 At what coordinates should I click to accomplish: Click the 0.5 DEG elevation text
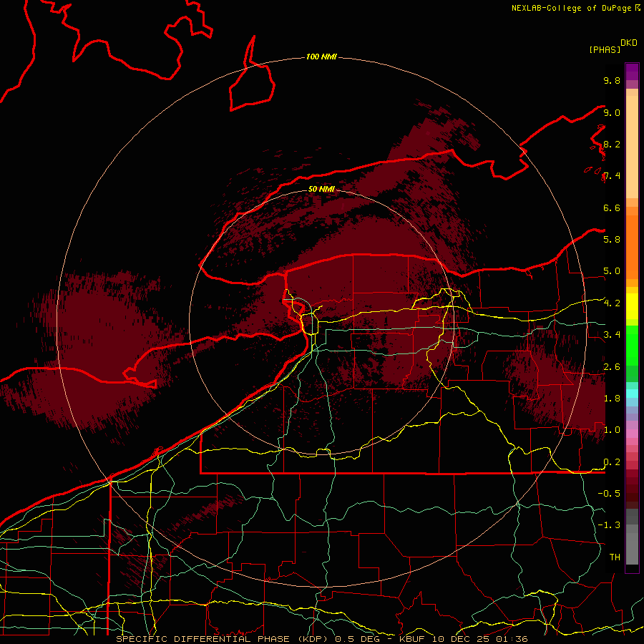click(356, 639)
